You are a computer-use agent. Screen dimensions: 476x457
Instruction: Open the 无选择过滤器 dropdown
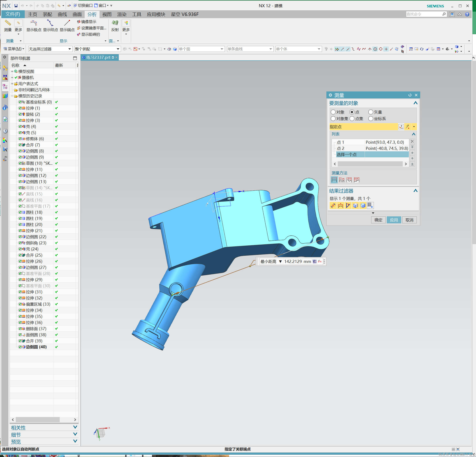pos(50,49)
